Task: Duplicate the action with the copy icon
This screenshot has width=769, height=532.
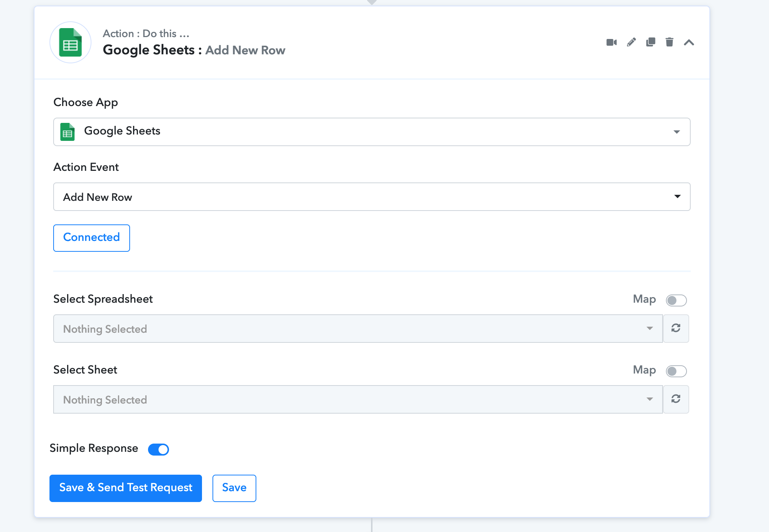Action: coord(651,42)
